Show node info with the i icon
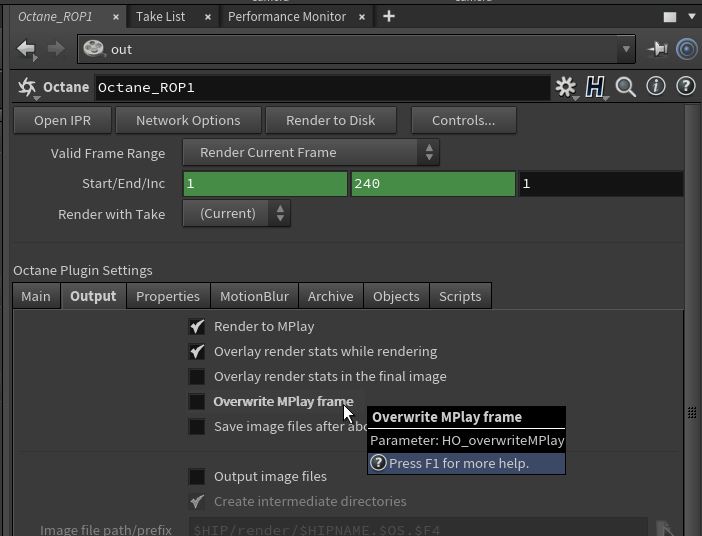This screenshot has width=702, height=536. pyautogui.click(x=656, y=86)
